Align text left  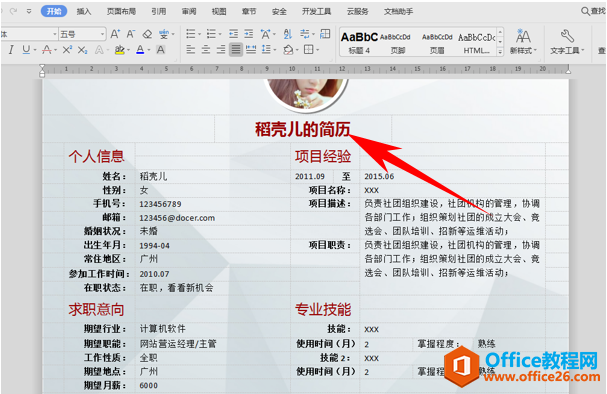coord(190,50)
